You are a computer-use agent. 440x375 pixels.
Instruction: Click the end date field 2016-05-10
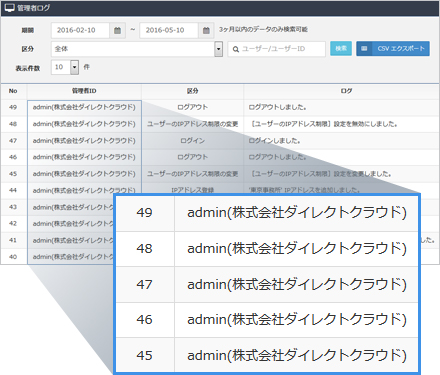tap(169, 30)
